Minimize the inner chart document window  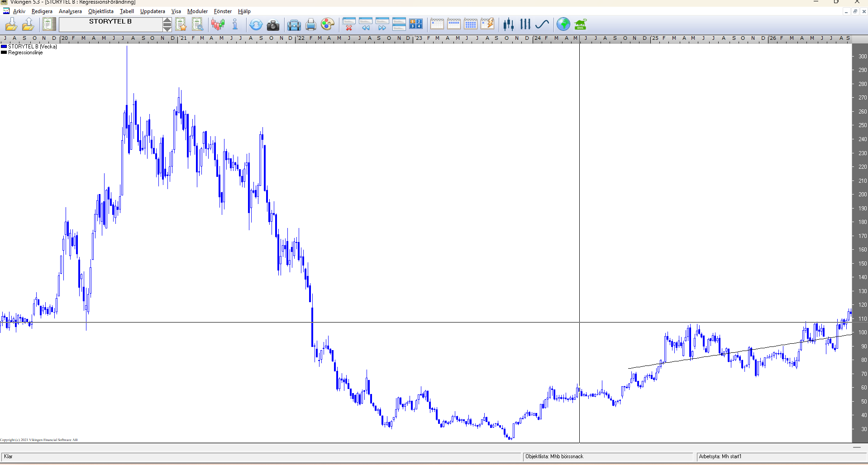846,11
